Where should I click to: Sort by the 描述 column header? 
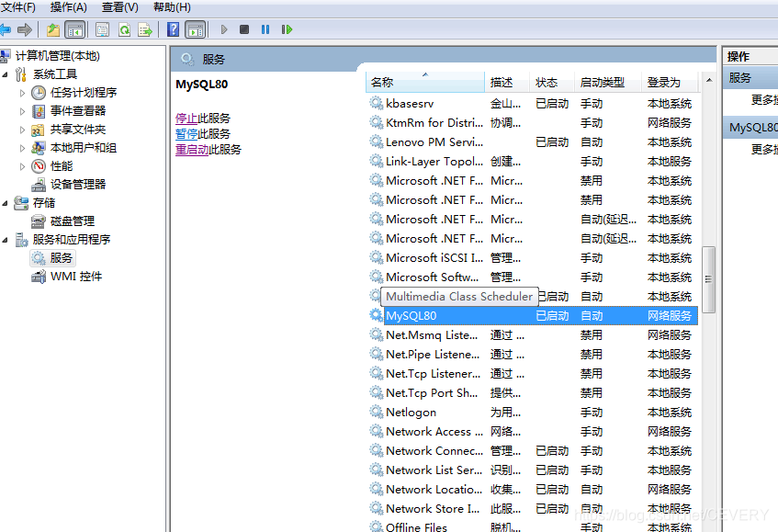(x=507, y=82)
